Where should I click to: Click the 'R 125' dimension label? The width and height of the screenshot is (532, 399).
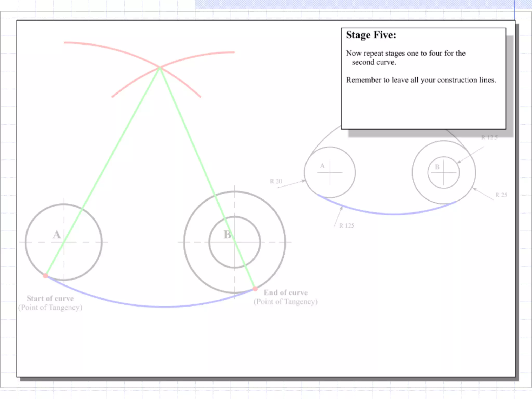347,225
